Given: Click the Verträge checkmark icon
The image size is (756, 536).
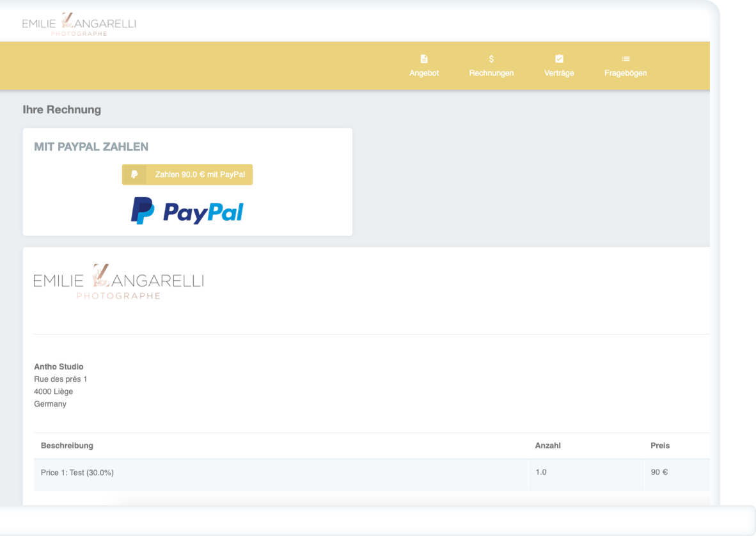Looking at the screenshot, I should [559, 59].
